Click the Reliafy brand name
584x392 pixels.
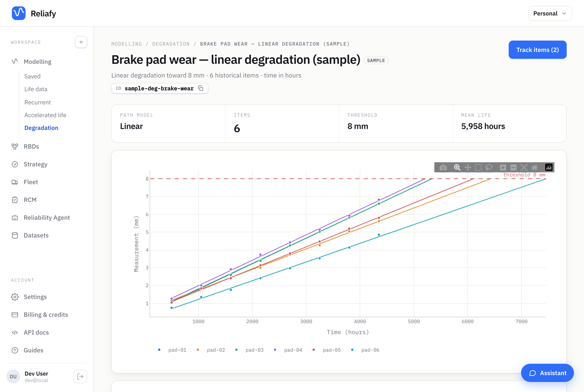point(43,13)
